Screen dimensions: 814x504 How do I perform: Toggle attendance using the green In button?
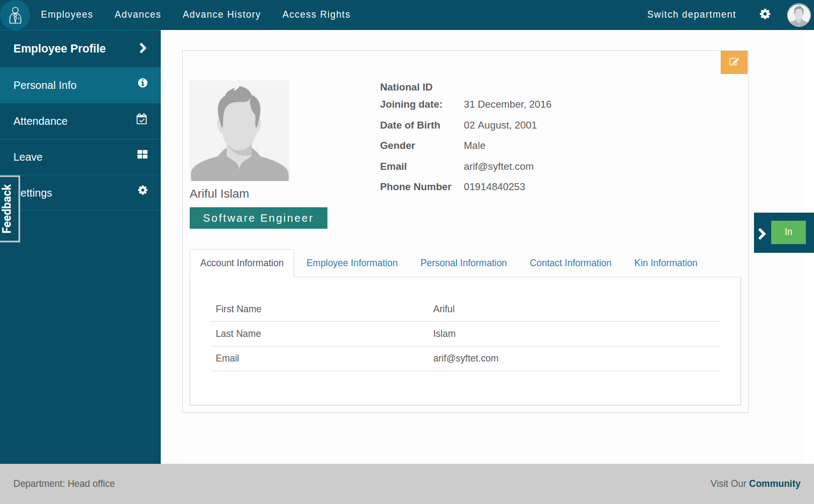tap(788, 232)
